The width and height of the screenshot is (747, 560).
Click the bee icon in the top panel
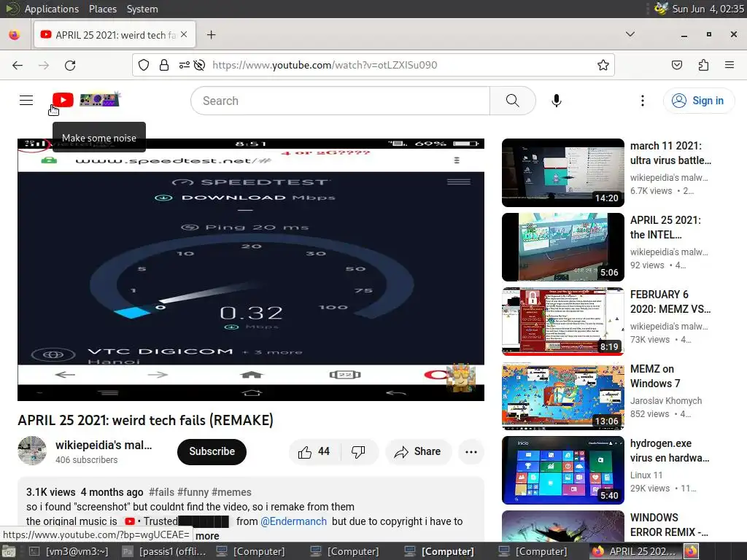click(661, 9)
